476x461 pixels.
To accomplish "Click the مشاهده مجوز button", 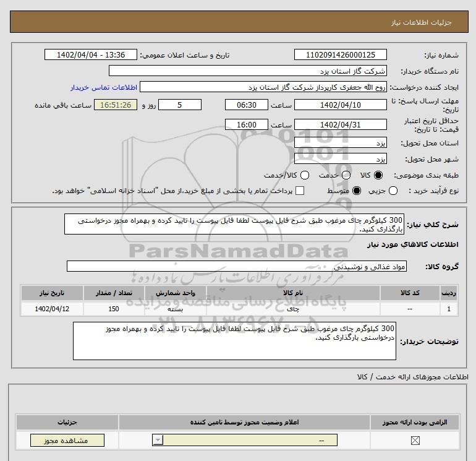I will pyautogui.click(x=67, y=441).
